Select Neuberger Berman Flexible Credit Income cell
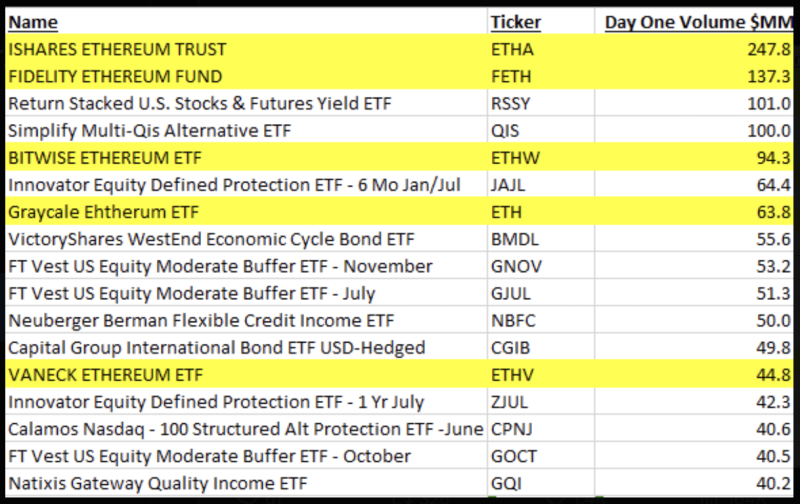800x504 pixels. (x=246, y=320)
